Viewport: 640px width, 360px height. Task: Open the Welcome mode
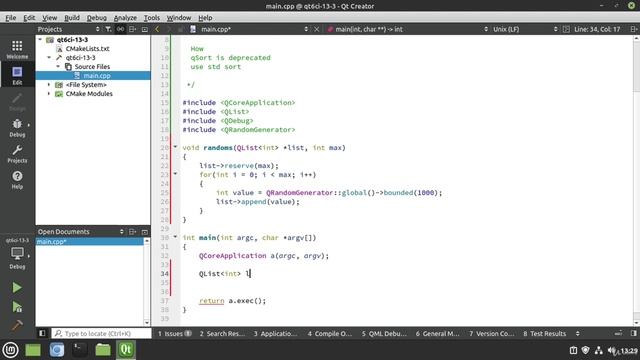tap(17, 49)
